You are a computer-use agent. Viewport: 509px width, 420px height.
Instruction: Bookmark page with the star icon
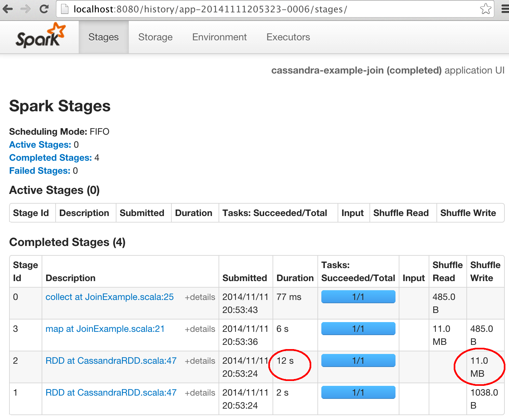(486, 9)
